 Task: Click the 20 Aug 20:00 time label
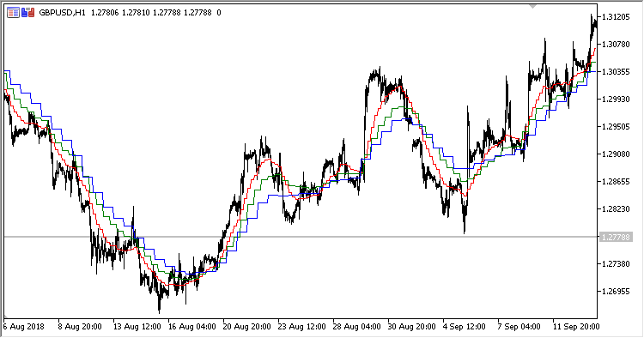246,327
